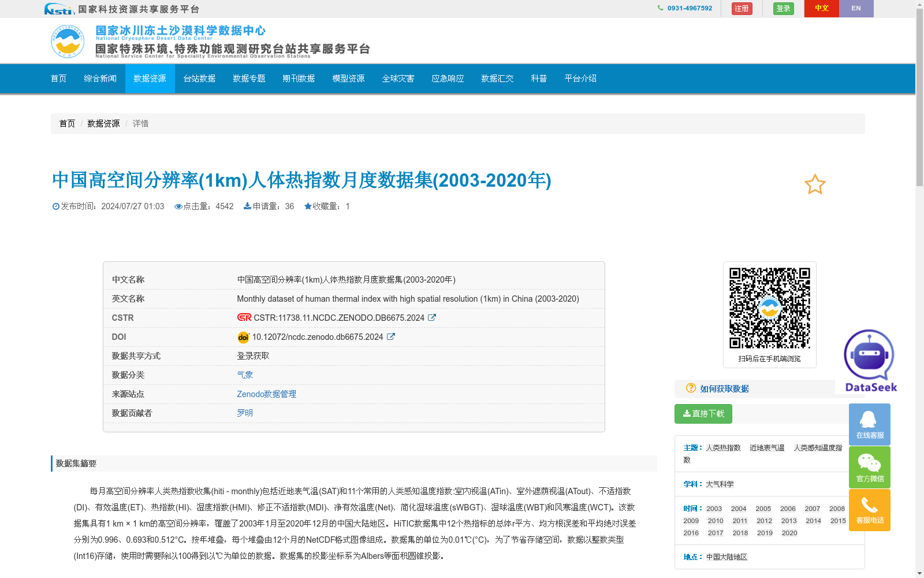Open the 科普 nav menu item
The image size is (924, 578).
coord(539,79)
